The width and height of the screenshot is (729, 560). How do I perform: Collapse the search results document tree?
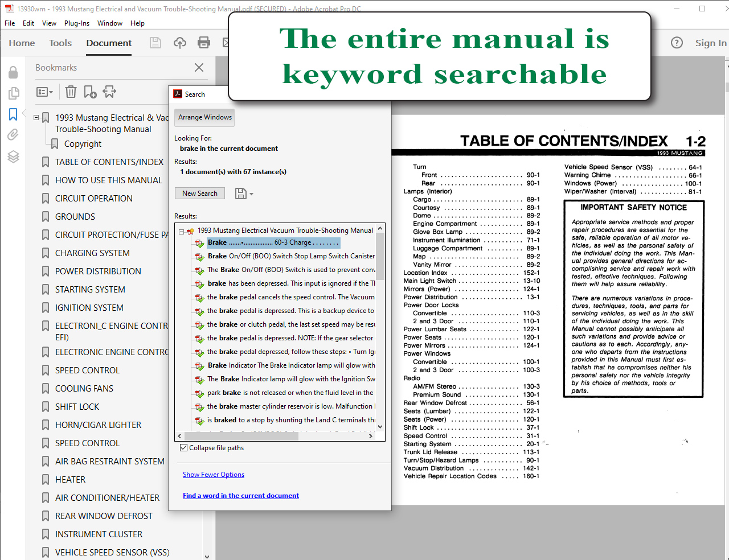(x=181, y=231)
